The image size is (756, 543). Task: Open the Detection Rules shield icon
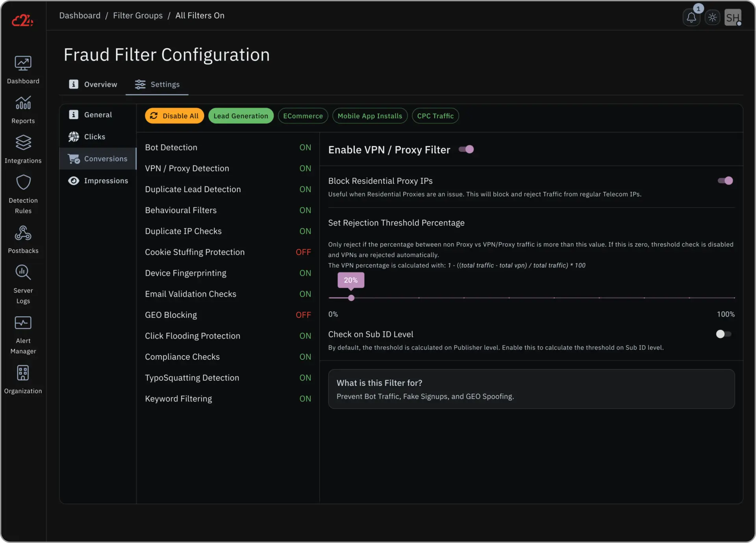tap(23, 183)
